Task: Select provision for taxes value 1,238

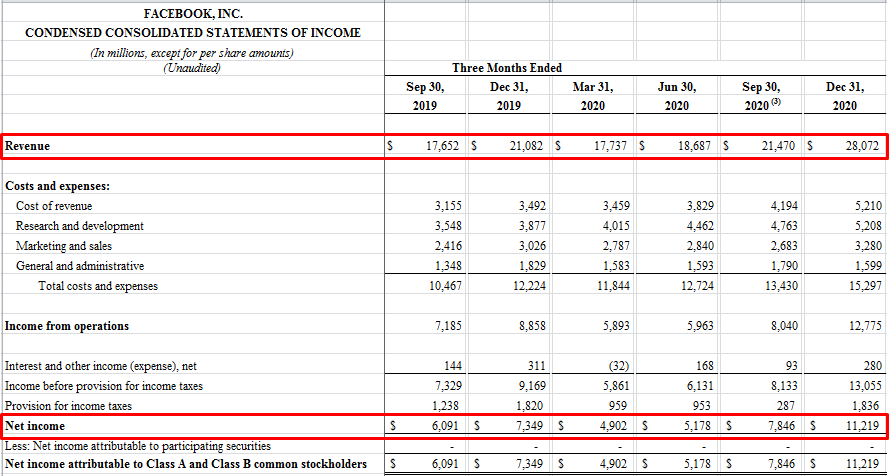Action: tap(448, 406)
